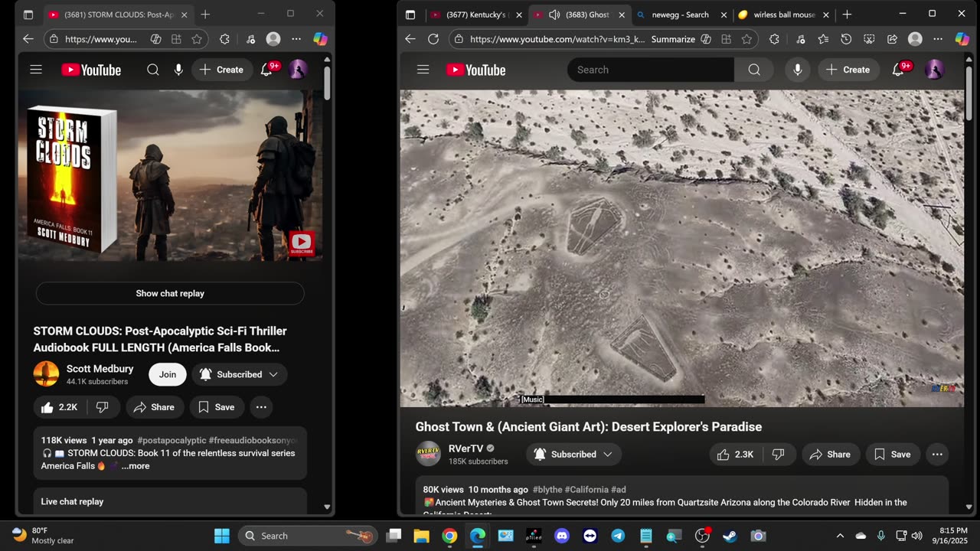Viewport: 980px width, 551px height.
Task: Open the #postapocalyptic hashtag link
Action: [x=171, y=441]
